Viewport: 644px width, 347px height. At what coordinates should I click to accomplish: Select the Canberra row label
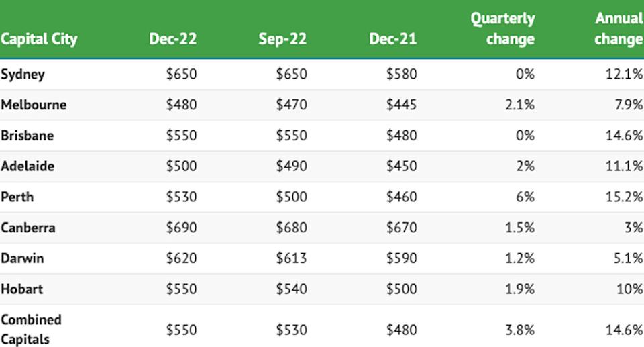click(28, 228)
